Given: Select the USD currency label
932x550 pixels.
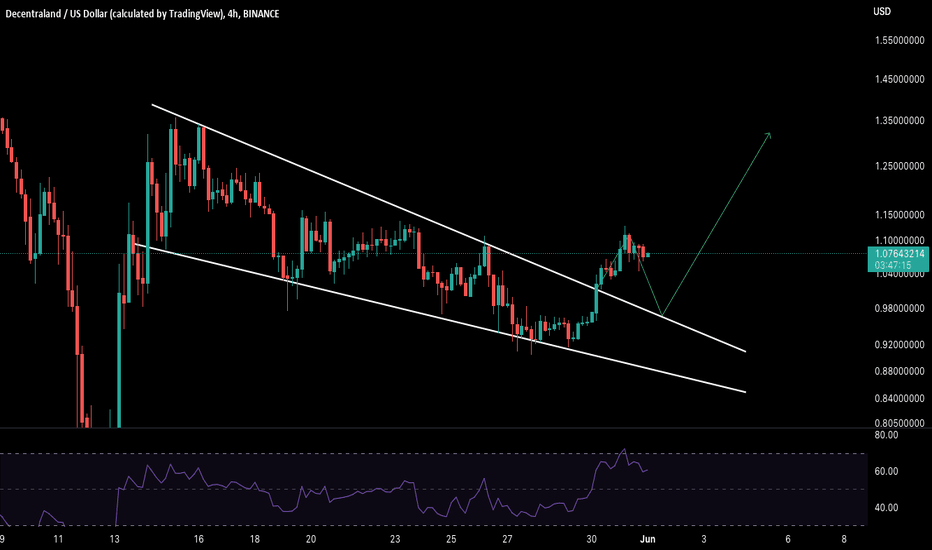Looking at the screenshot, I should tap(882, 11).
